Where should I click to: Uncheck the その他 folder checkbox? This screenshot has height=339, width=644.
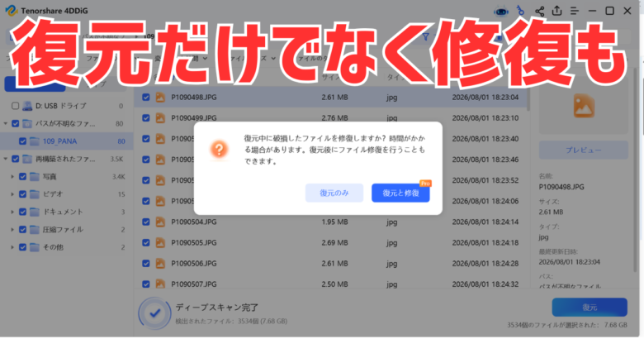click(22, 247)
